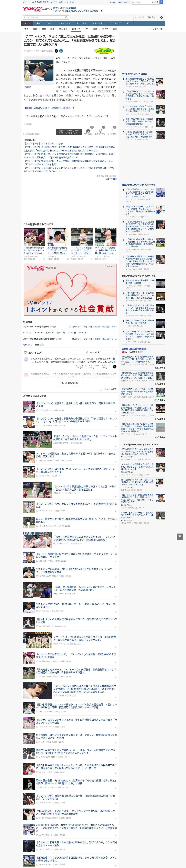Dismiss the first こんな記事も読まれています card

(x=44, y=259)
